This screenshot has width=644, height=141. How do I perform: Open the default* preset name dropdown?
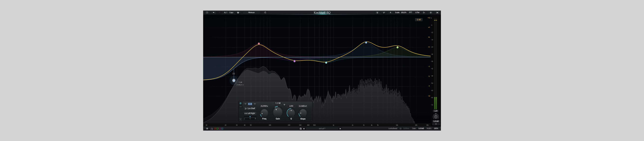click(x=322, y=129)
